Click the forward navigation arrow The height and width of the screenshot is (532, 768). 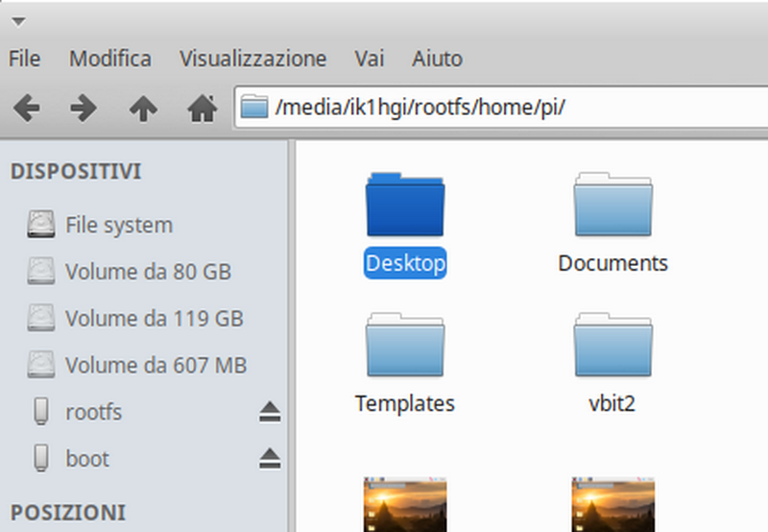pyautogui.click(x=84, y=108)
